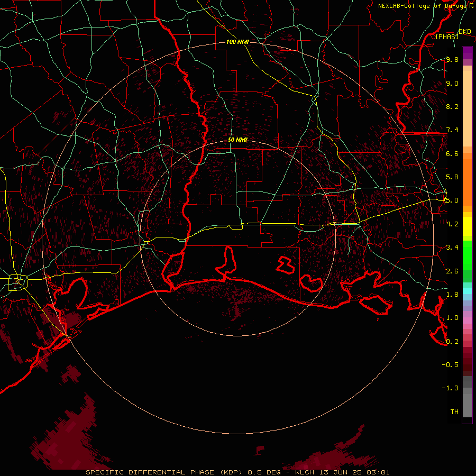Pick the bright green band of the color scale
The image size is (476, 476).
(x=467, y=255)
